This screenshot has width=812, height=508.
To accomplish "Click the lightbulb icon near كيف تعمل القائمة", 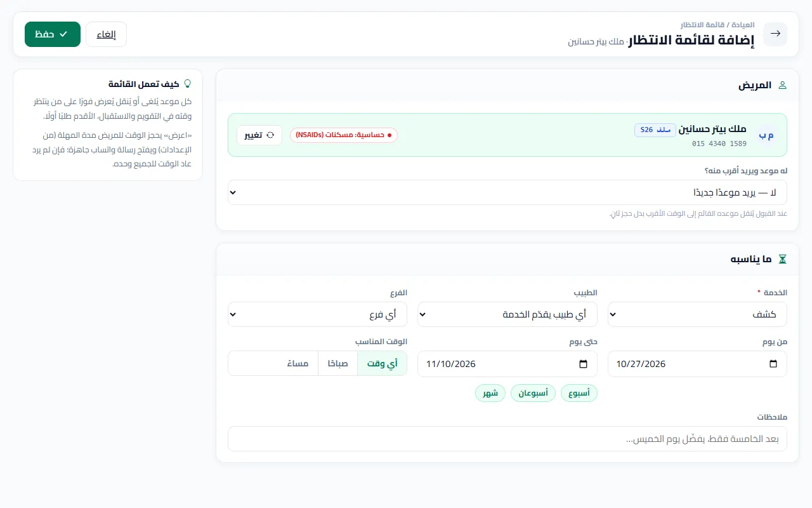I will [187, 84].
